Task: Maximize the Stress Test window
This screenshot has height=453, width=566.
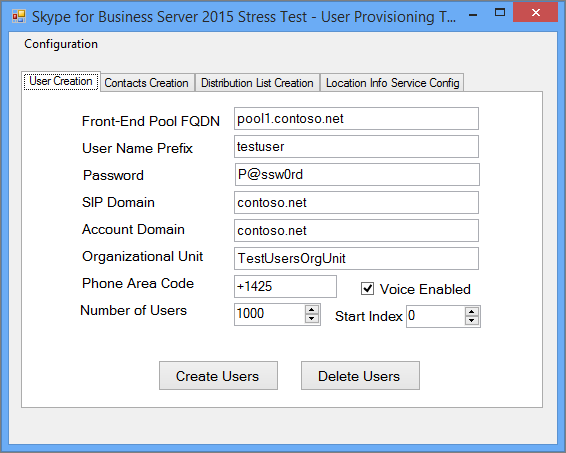Action: tap(500, 13)
